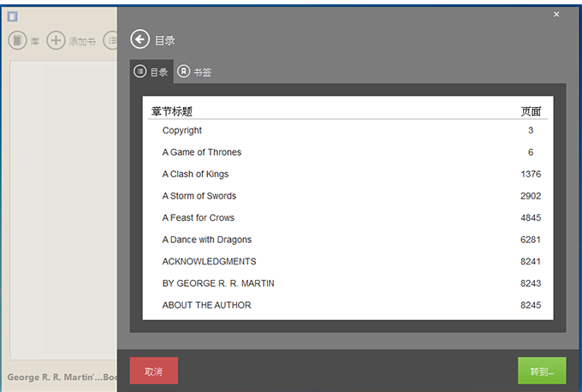582x392 pixels.
Task: Close the dialog with the X icon
Action: pyautogui.click(x=556, y=15)
